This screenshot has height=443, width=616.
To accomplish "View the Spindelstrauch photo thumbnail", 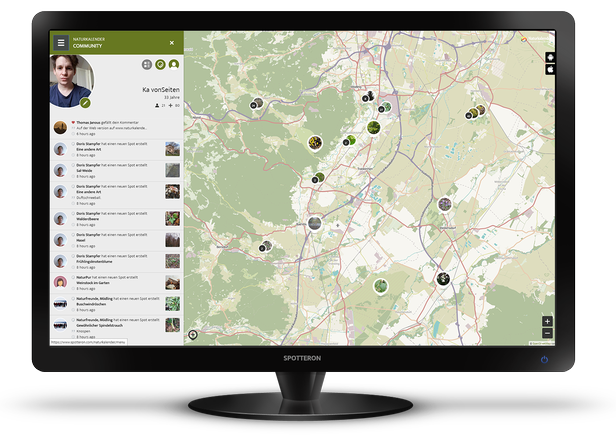I will coord(172,325).
